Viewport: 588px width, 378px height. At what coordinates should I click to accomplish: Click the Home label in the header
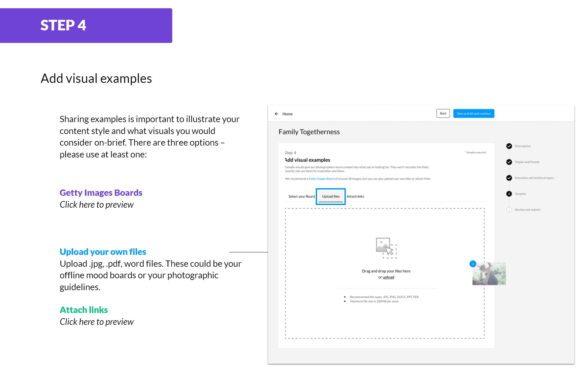287,114
